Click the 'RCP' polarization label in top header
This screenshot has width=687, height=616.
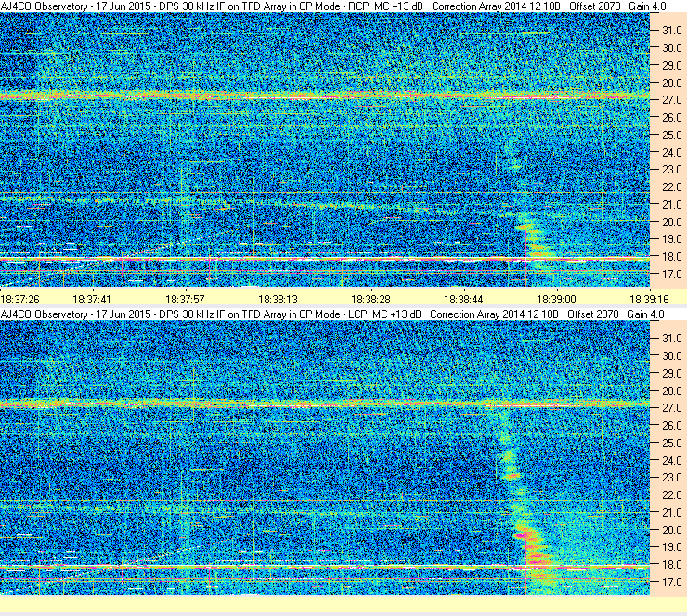pyautogui.click(x=358, y=6)
